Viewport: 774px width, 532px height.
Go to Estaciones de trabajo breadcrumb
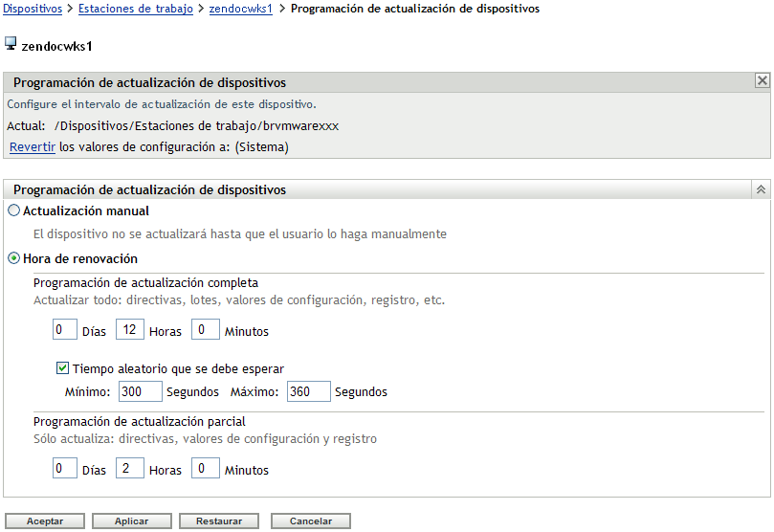coord(136,9)
